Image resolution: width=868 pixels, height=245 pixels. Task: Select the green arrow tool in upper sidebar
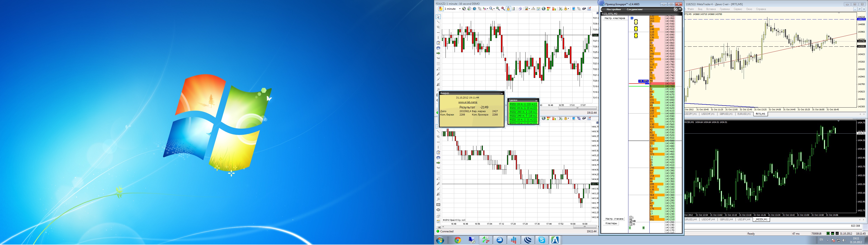[x=438, y=53]
